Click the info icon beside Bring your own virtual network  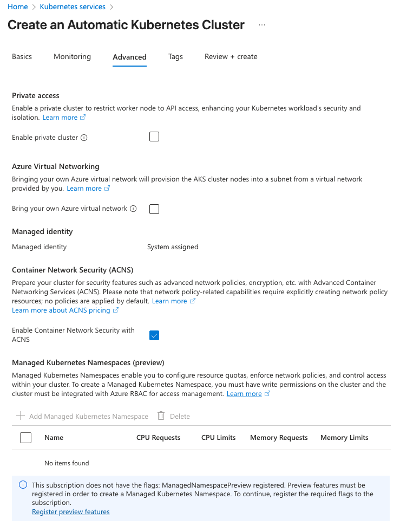click(x=134, y=209)
